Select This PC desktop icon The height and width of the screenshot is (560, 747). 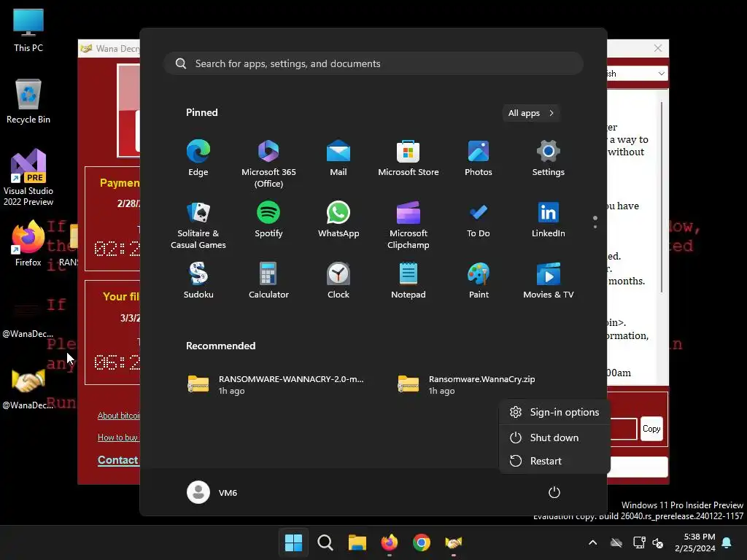point(28,31)
